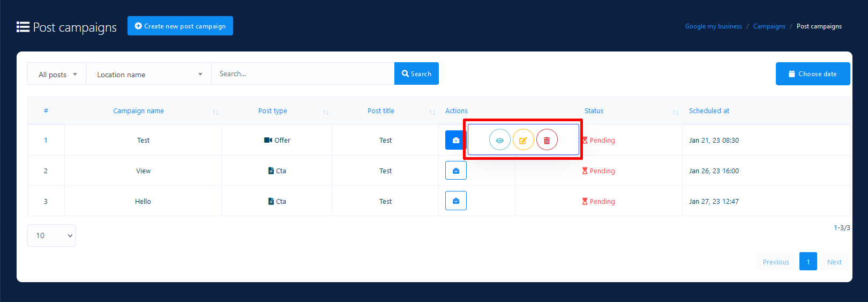The width and height of the screenshot is (868, 302).
Task: Open the rows-per-page dropdown showing 10
Action: (51, 235)
